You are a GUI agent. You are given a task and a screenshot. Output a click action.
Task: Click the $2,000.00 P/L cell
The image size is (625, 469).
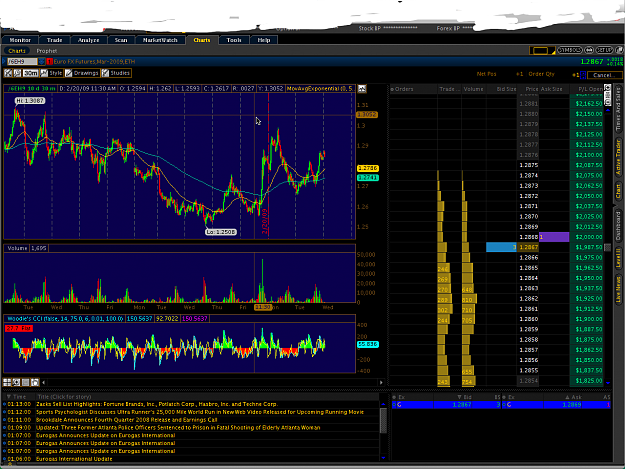point(586,237)
